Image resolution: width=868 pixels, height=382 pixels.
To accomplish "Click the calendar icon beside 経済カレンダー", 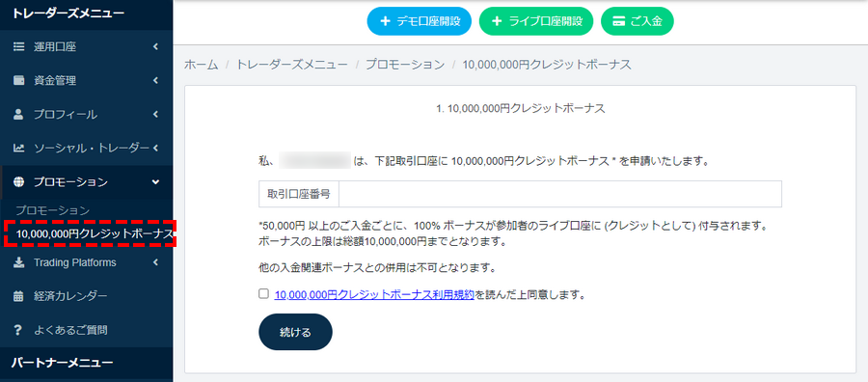I will (18, 297).
